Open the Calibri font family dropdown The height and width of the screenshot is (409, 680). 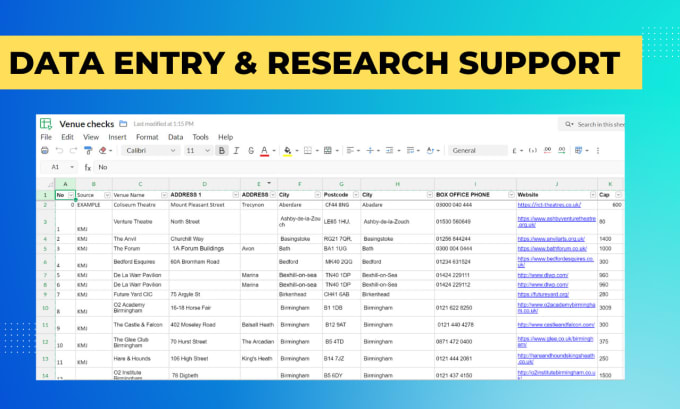[x=150, y=151]
